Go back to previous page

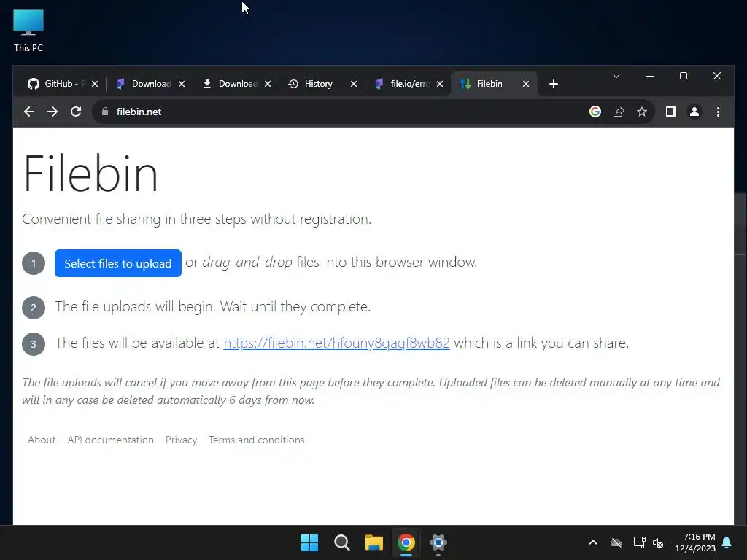click(29, 112)
